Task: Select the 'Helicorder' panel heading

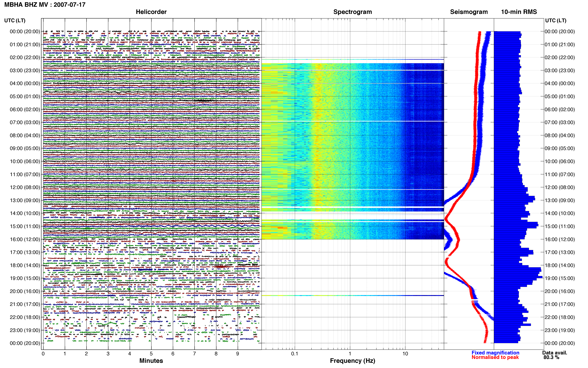Action: tap(151, 12)
